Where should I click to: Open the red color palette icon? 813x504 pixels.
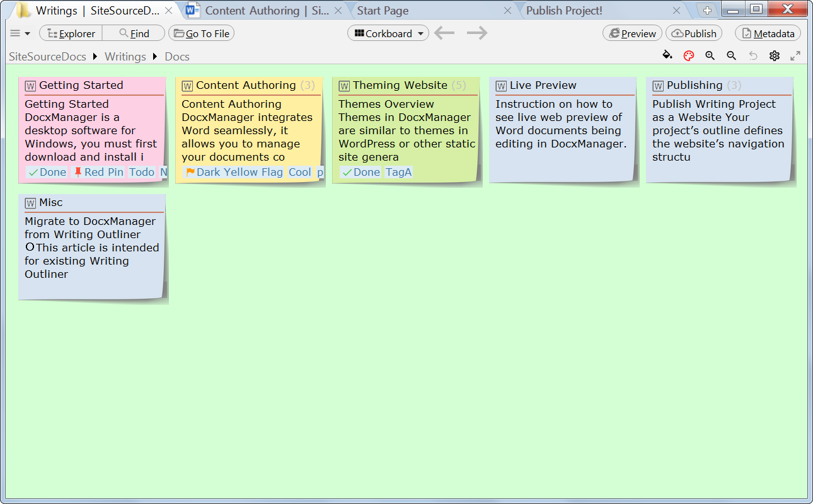[689, 55]
